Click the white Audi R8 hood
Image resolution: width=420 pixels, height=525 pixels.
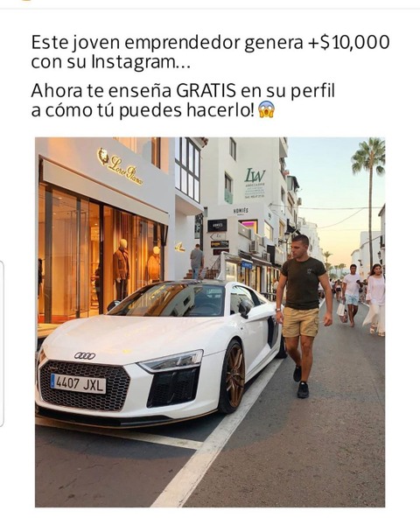(x=134, y=335)
